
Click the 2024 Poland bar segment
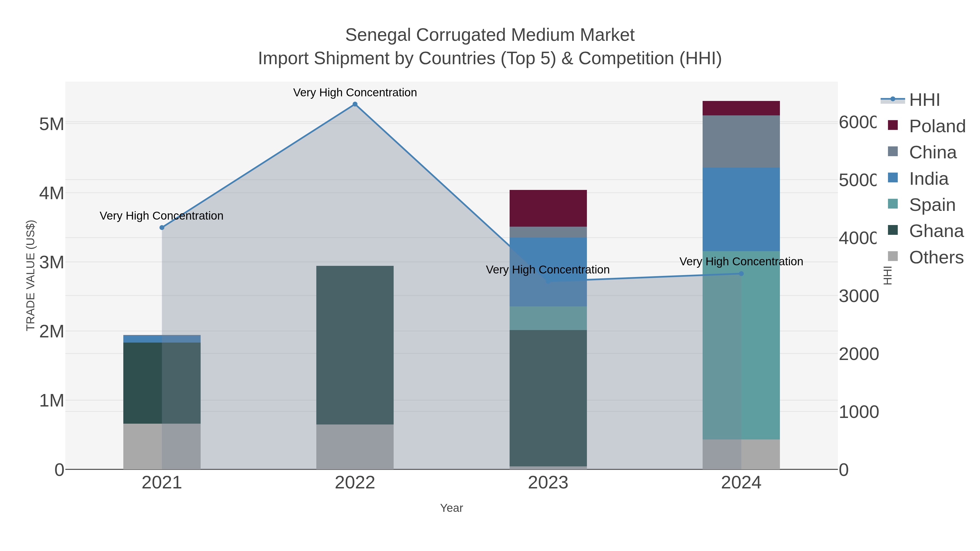pos(741,108)
